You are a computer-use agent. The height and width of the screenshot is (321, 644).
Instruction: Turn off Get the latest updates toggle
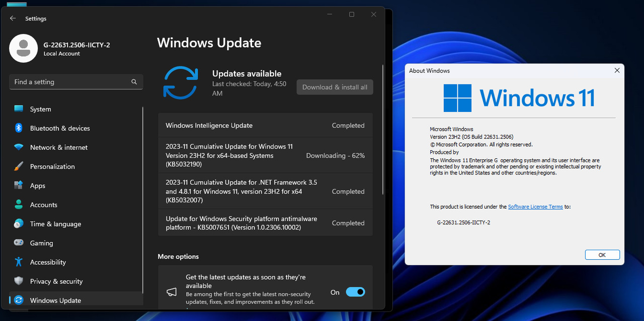click(x=355, y=292)
